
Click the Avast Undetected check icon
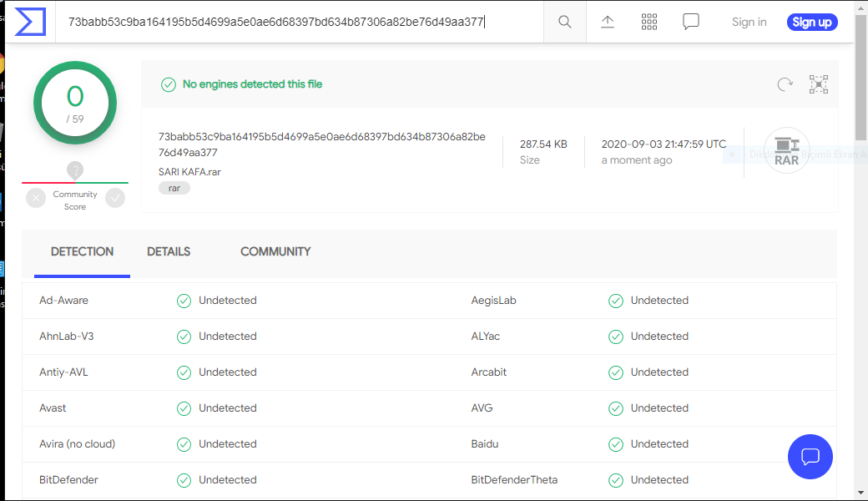[184, 408]
